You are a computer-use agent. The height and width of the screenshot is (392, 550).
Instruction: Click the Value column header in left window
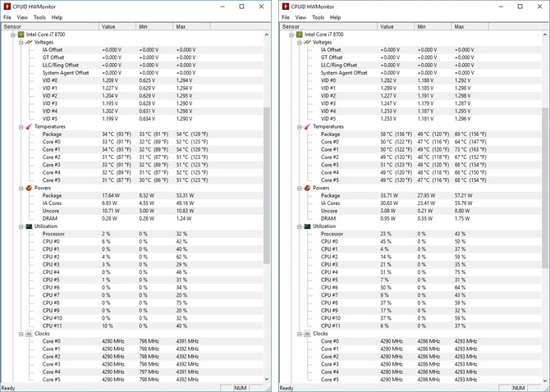[x=117, y=26]
